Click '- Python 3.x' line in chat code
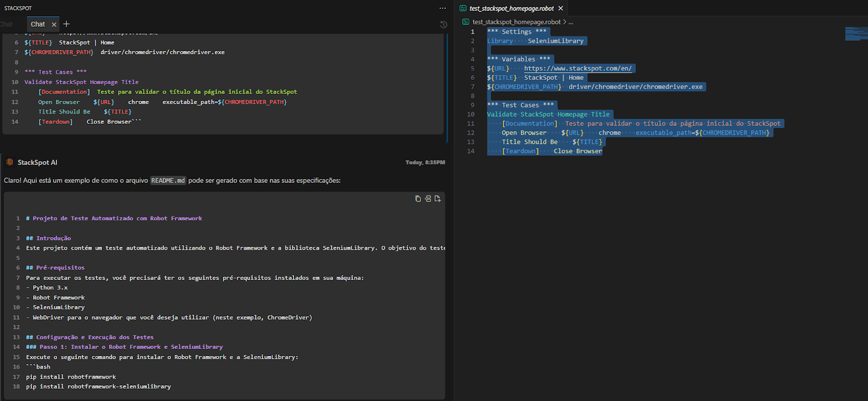The width and height of the screenshot is (868, 401). pyautogui.click(x=47, y=288)
